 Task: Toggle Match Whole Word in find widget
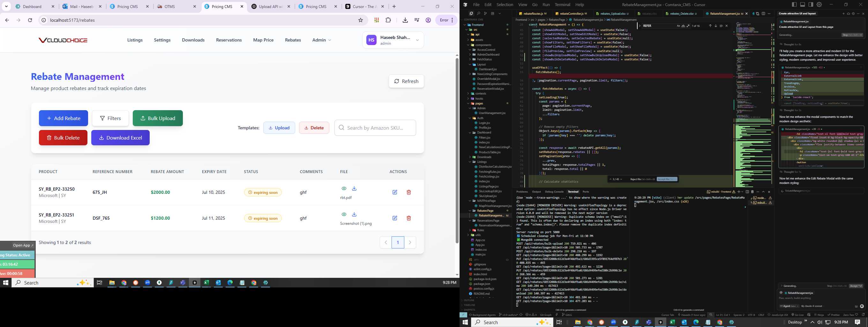[683, 26]
